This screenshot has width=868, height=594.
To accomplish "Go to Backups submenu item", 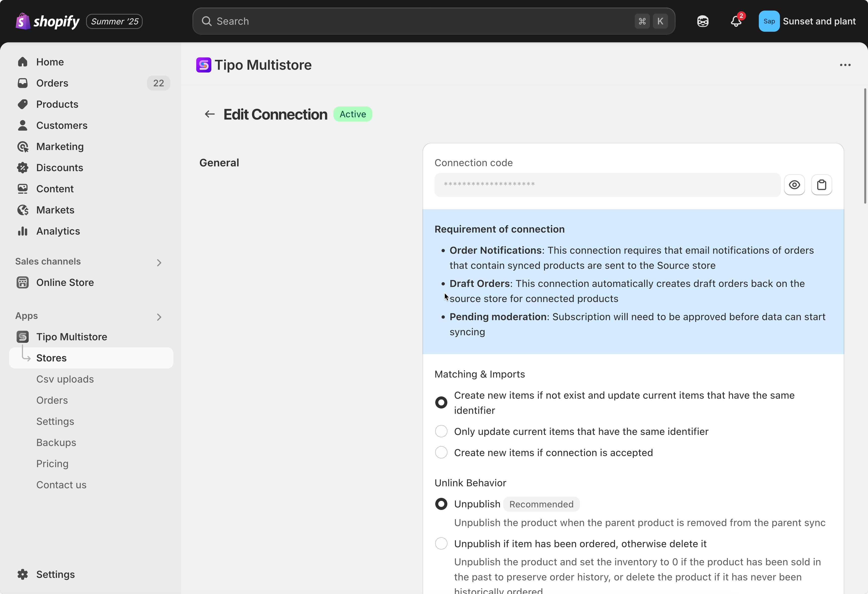I will [56, 442].
